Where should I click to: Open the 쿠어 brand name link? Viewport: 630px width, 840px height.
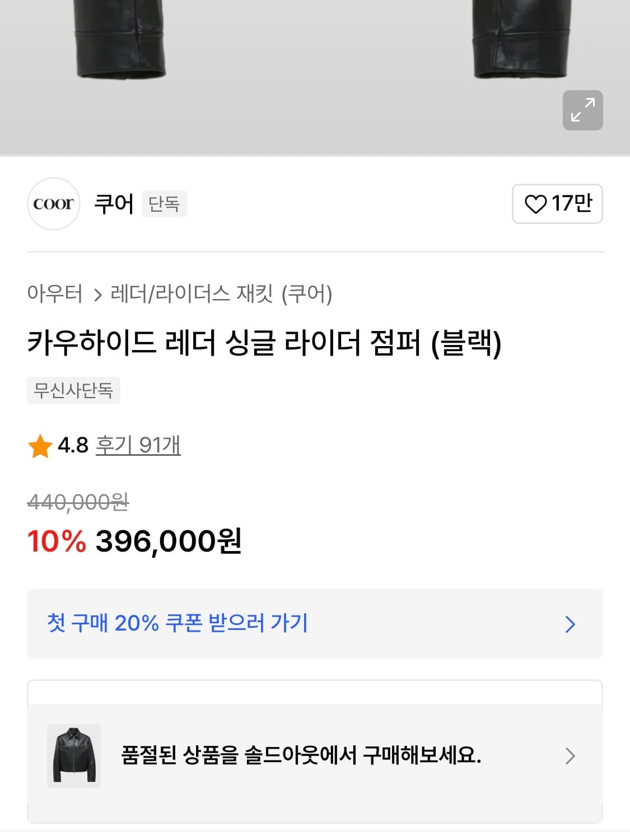[114, 204]
